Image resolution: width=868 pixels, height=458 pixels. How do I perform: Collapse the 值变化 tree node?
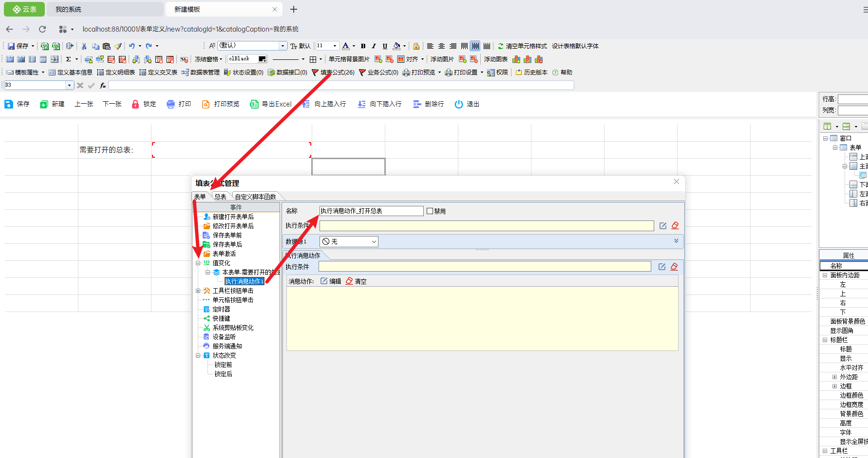[198, 263]
